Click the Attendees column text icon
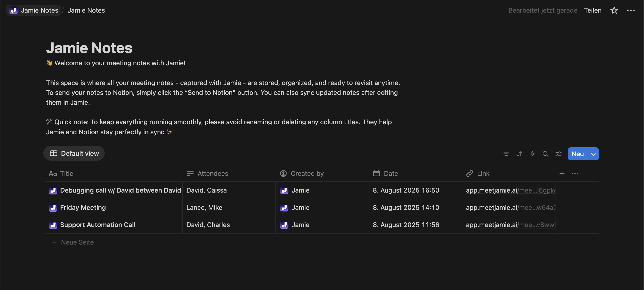The width and height of the screenshot is (644, 290). click(x=190, y=173)
